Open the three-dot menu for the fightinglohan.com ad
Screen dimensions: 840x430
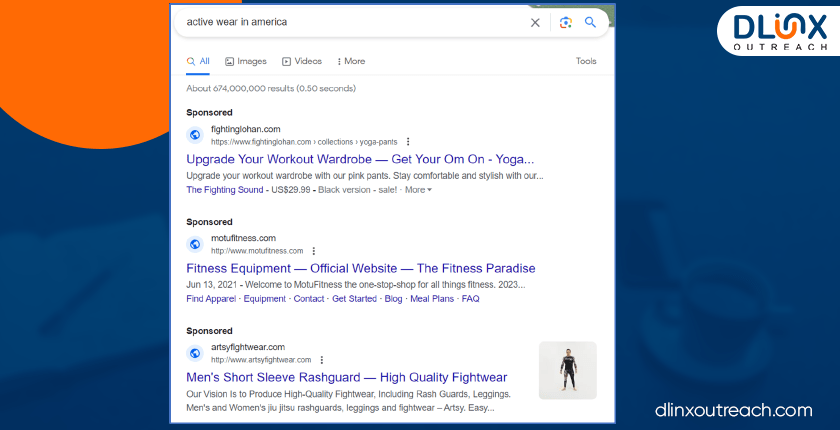pos(408,142)
